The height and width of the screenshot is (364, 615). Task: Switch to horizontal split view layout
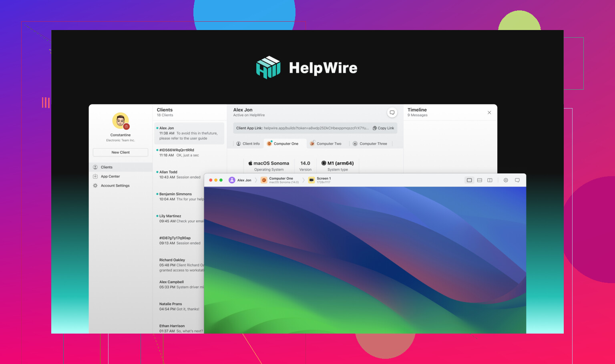point(480,180)
